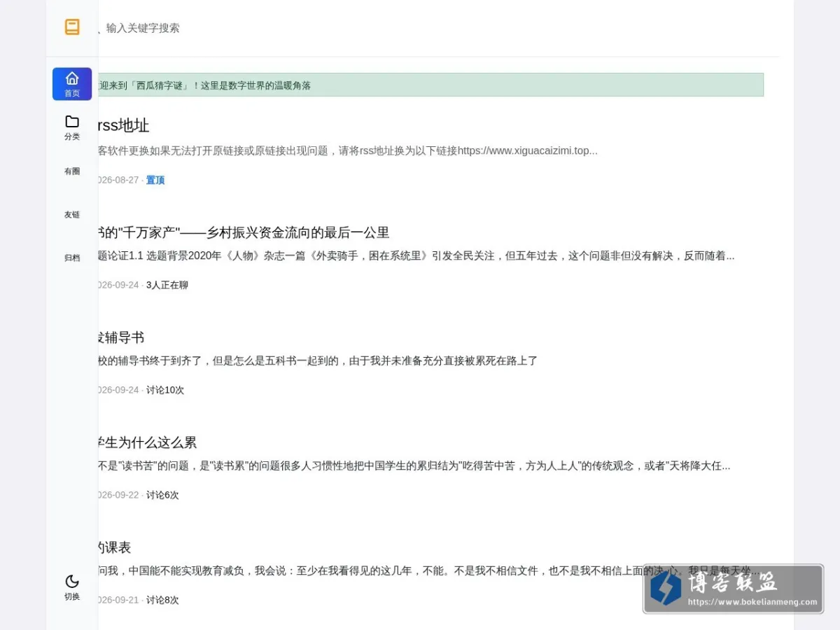Click excerpt mentioning https://www.xiguacaizimi.top

(348, 150)
